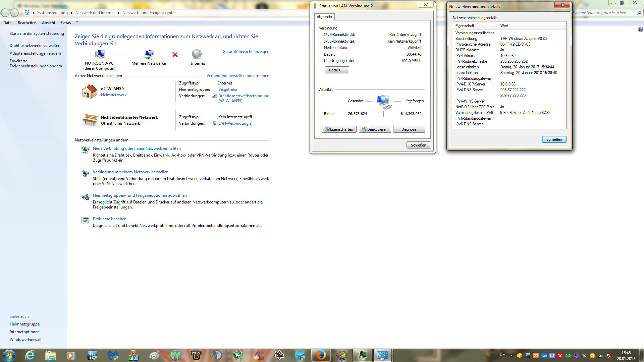Click the park bench network icon

tap(89, 120)
